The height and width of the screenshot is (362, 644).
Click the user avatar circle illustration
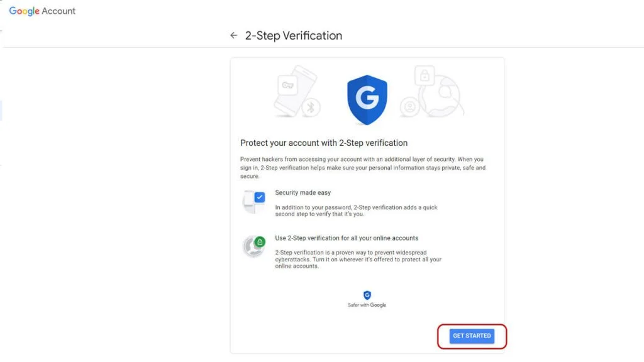coord(409,107)
